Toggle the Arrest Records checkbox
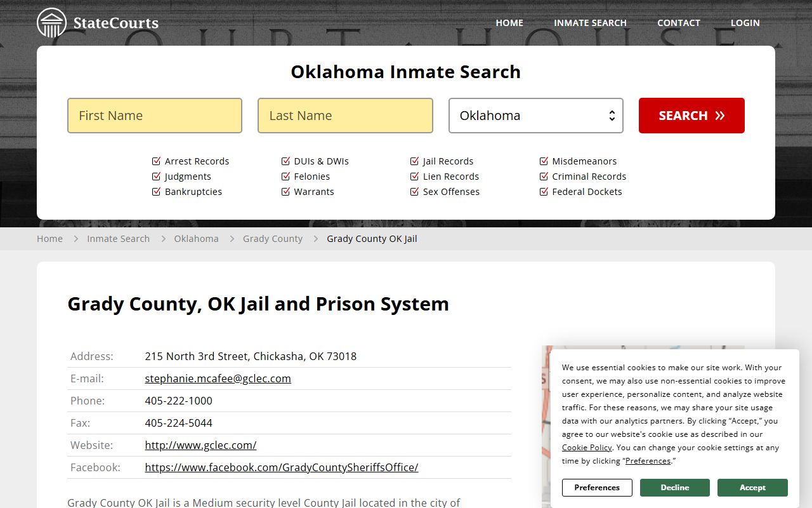Screen dimensions: 812x508 click(157, 161)
